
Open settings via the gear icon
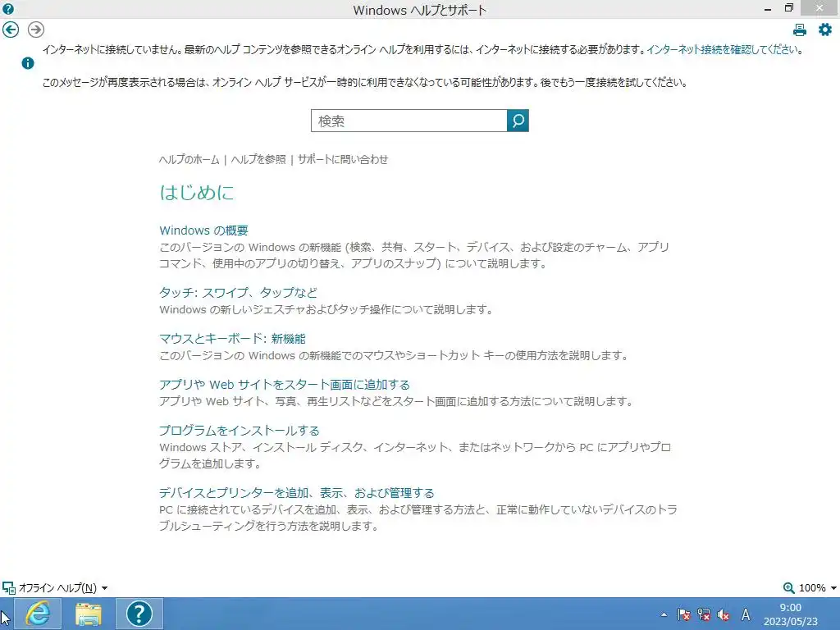(825, 30)
